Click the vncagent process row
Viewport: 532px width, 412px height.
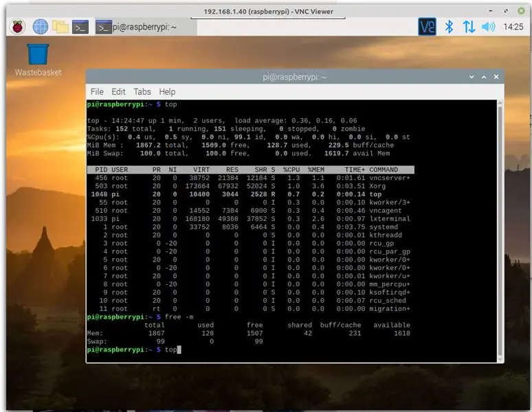(x=250, y=211)
